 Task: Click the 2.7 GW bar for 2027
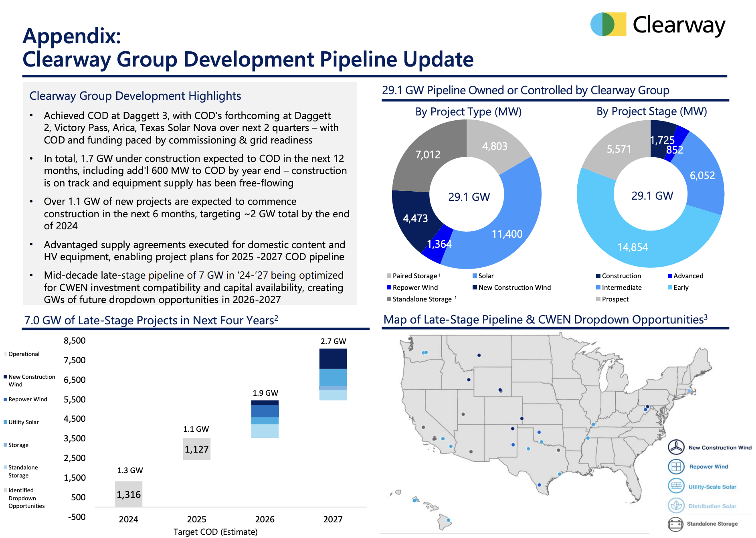pyautogui.click(x=333, y=375)
